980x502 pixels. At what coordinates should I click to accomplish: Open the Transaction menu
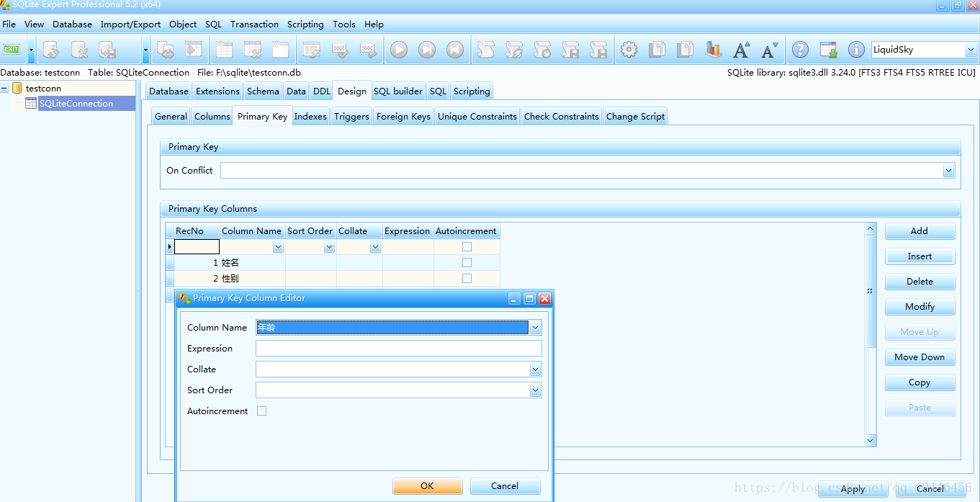[254, 24]
